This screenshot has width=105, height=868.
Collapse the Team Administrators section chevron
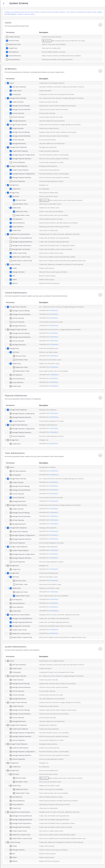pyautogui.click(x=100, y=455)
